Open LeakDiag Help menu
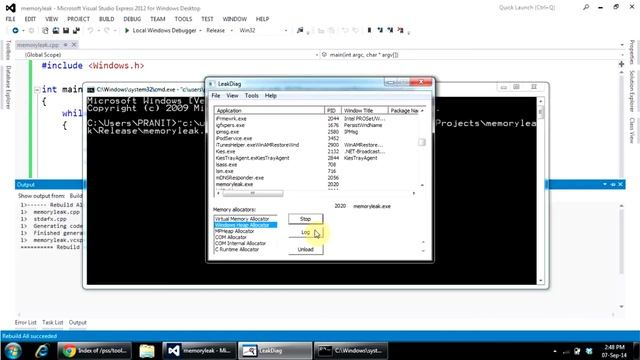The width and height of the screenshot is (640, 360). click(x=271, y=96)
